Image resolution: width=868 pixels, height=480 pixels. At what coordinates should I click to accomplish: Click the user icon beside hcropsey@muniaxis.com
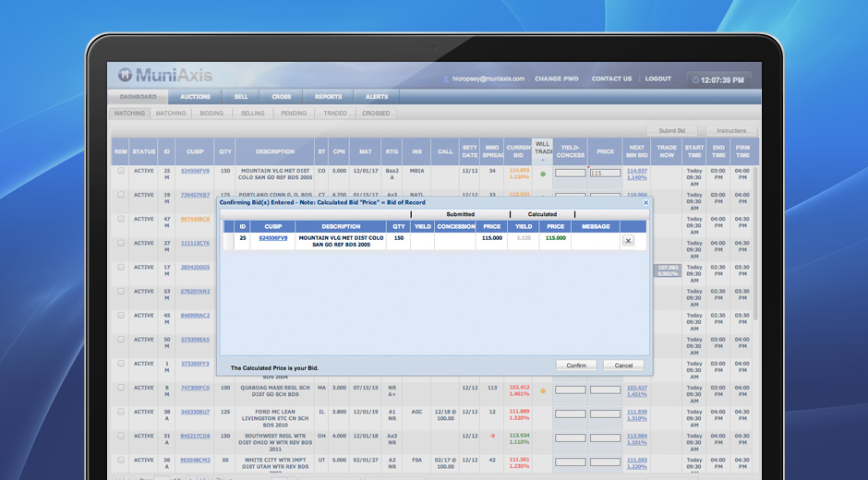click(446, 79)
